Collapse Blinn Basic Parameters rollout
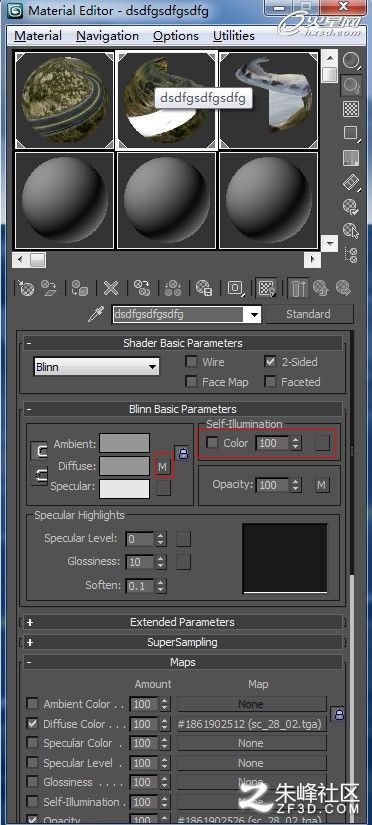Image resolution: width=372 pixels, height=825 pixels. point(182,409)
